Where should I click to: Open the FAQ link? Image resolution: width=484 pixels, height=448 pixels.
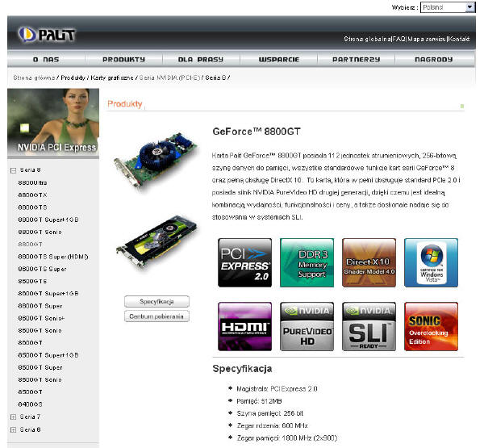tap(399, 39)
